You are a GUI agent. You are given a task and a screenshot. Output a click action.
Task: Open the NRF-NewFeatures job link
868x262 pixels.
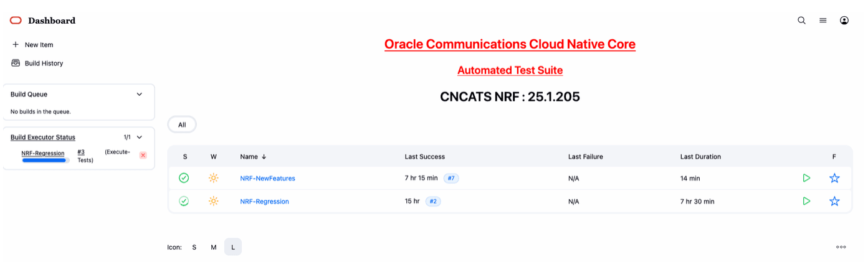tap(267, 178)
